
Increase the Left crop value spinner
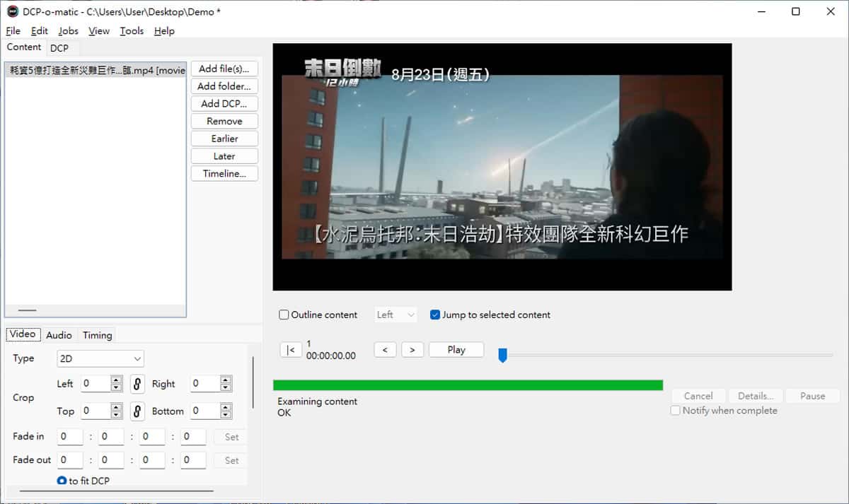coord(117,380)
